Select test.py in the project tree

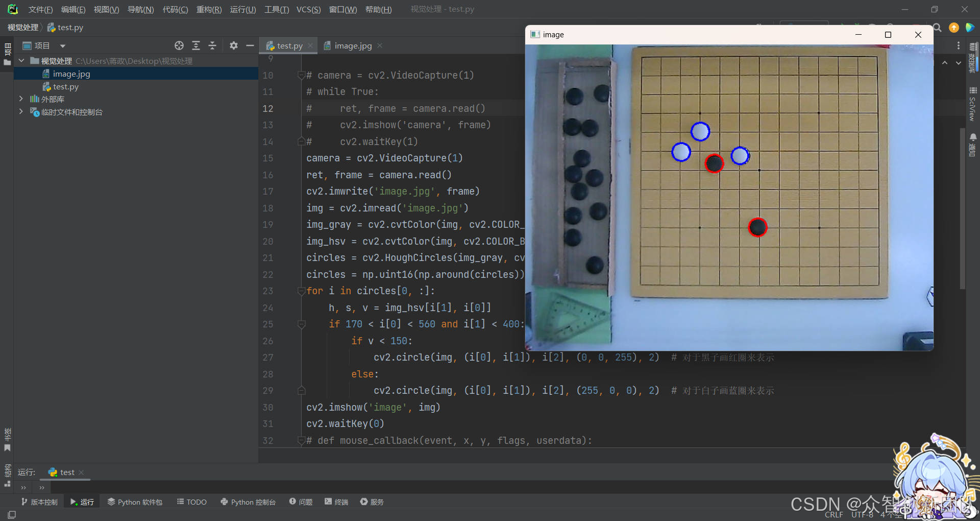coord(65,86)
